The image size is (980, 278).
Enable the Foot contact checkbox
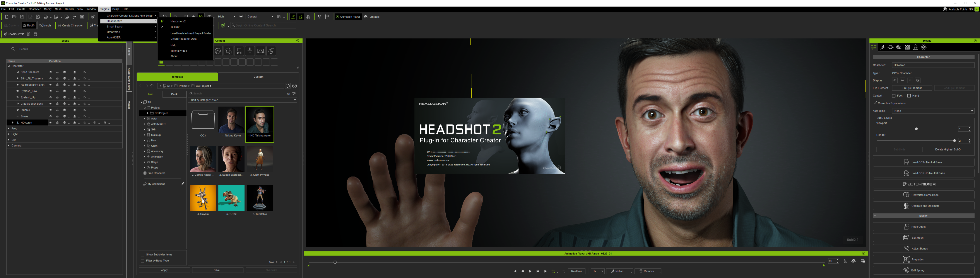894,96
